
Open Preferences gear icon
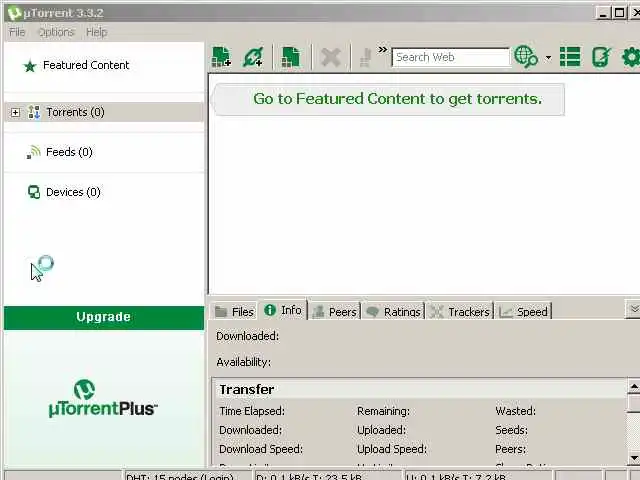pyautogui.click(x=631, y=57)
